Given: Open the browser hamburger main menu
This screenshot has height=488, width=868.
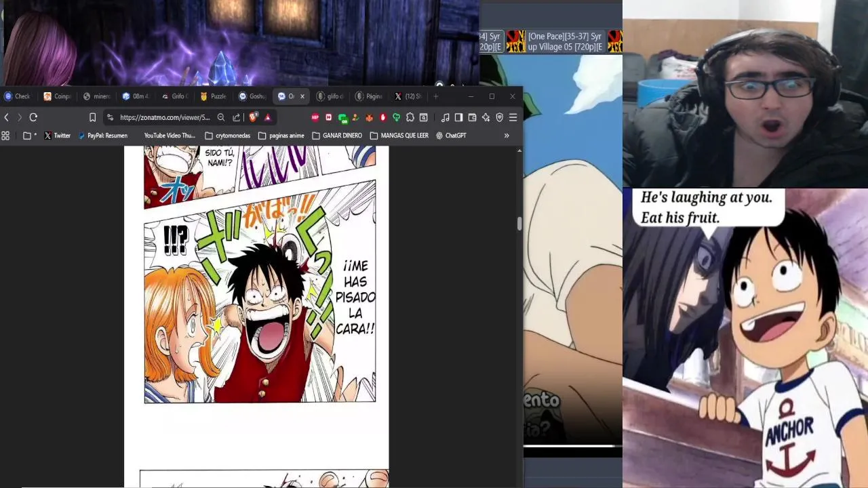Looking at the screenshot, I should pos(513,117).
